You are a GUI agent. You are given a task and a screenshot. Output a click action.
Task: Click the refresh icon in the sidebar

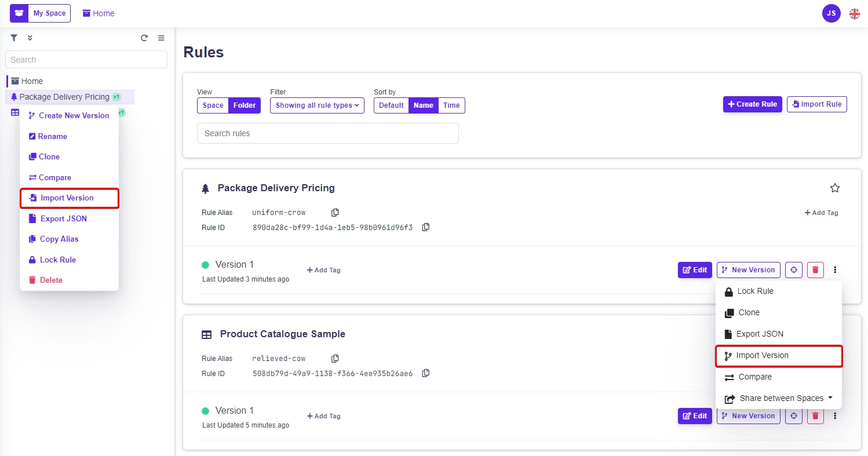point(144,38)
